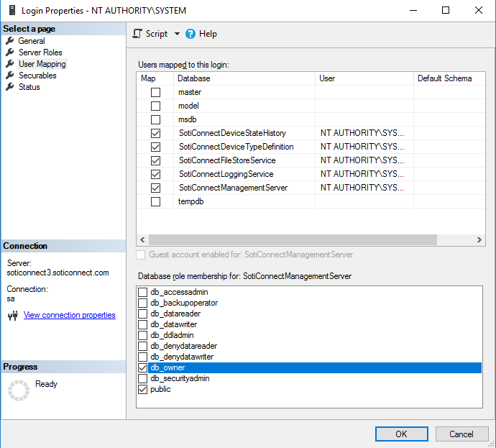Check the db_datareader role

pyautogui.click(x=142, y=314)
